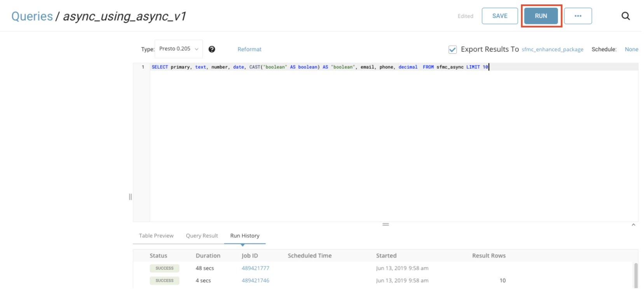Open the Schedule None setting
The image size is (644, 291).
pyautogui.click(x=631, y=49)
